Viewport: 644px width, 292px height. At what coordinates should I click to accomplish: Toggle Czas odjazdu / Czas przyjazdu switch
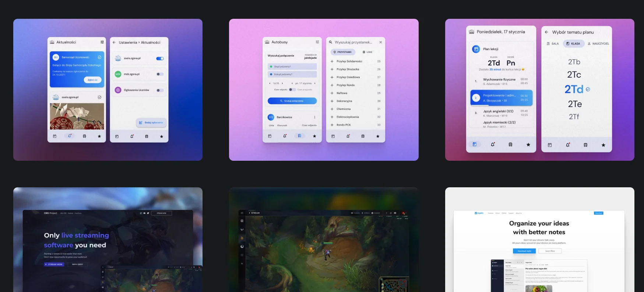point(292,90)
